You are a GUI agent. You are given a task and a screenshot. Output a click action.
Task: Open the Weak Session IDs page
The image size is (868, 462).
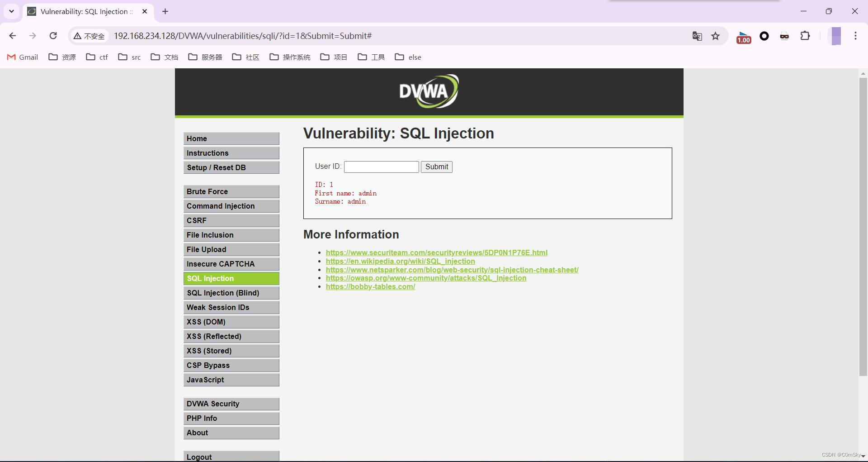pyautogui.click(x=231, y=307)
